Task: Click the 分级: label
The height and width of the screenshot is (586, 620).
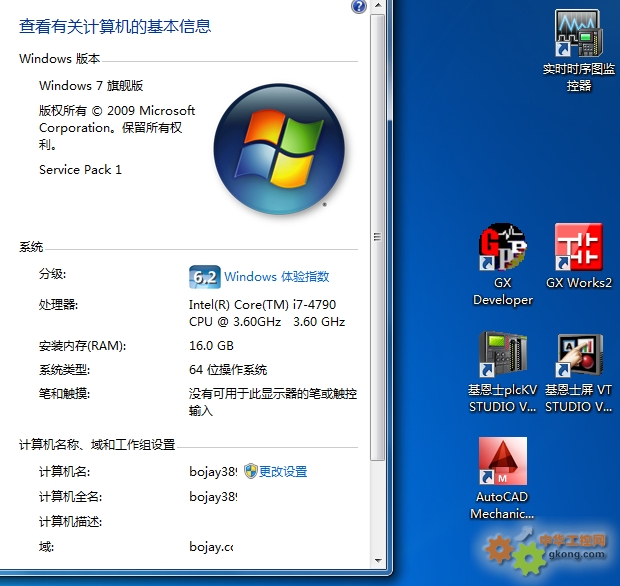Action: 53,274
